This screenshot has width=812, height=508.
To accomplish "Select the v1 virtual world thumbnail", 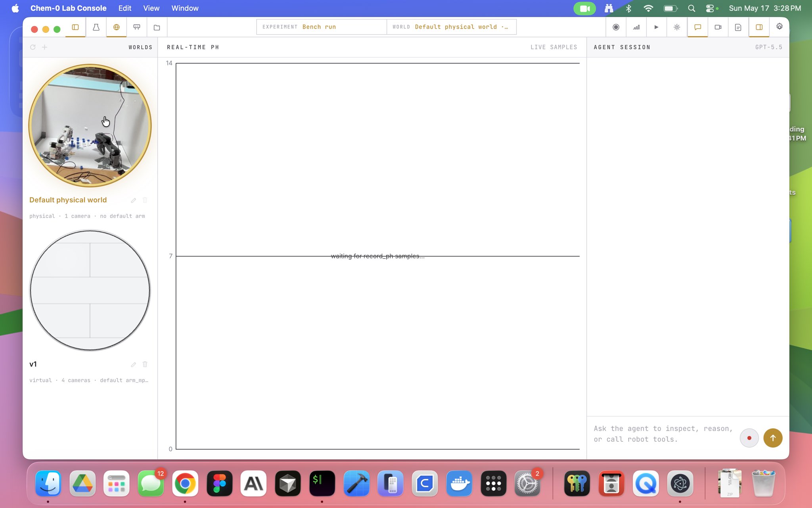I will 90,290.
